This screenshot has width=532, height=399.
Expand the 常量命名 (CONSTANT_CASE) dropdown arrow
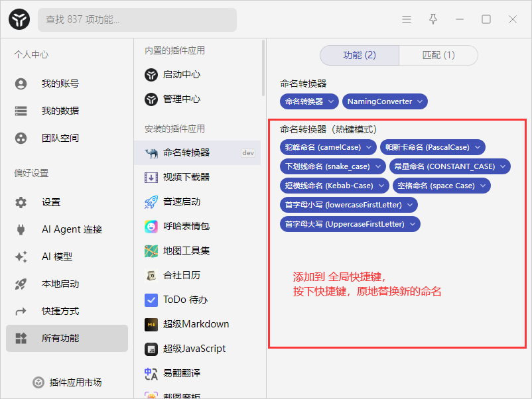(x=503, y=166)
